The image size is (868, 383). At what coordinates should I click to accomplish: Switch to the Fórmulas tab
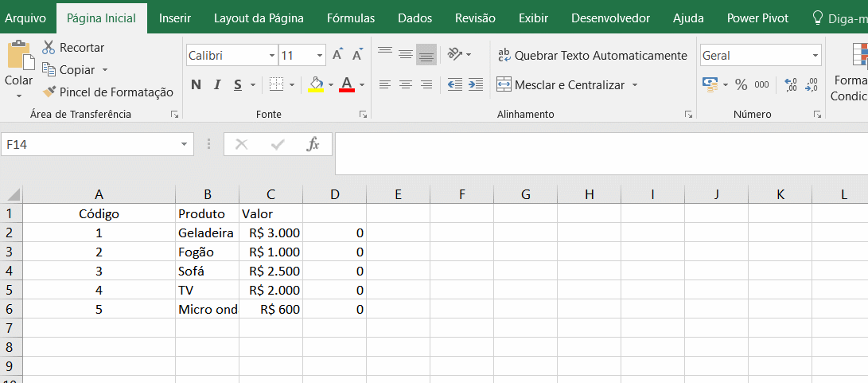351,18
